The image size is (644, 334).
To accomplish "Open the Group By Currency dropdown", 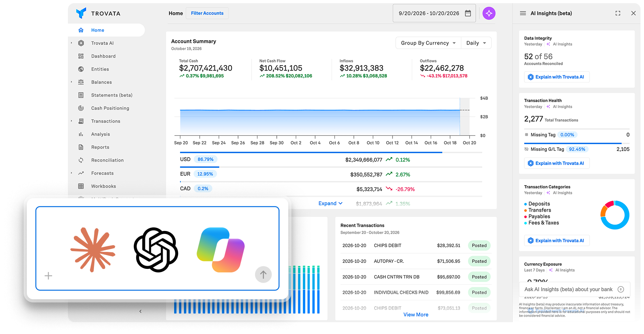I will (428, 43).
